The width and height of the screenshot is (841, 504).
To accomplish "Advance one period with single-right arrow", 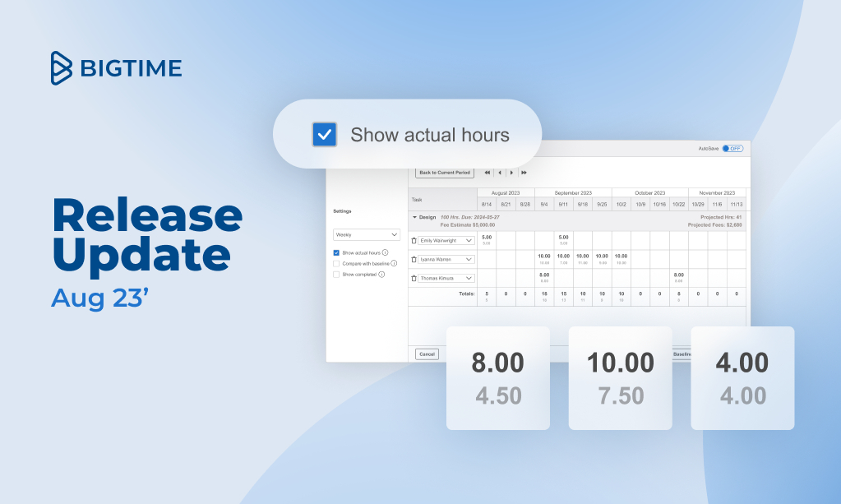I will pyautogui.click(x=511, y=173).
